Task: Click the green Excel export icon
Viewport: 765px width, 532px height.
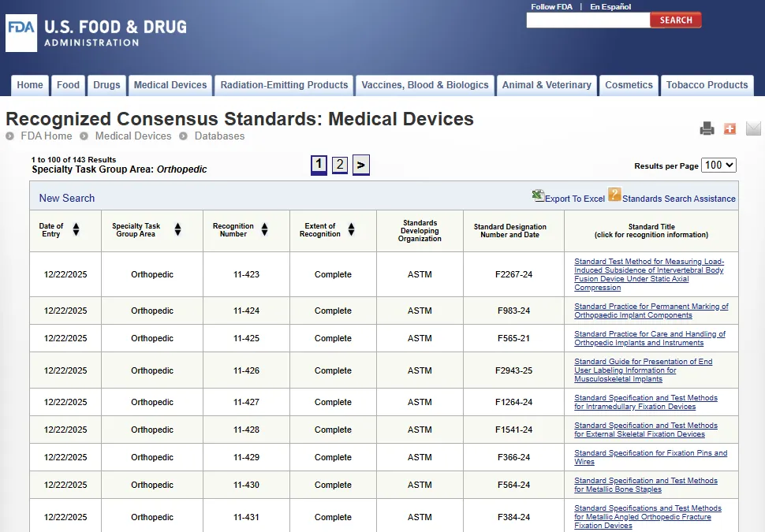Action: (x=538, y=195)
